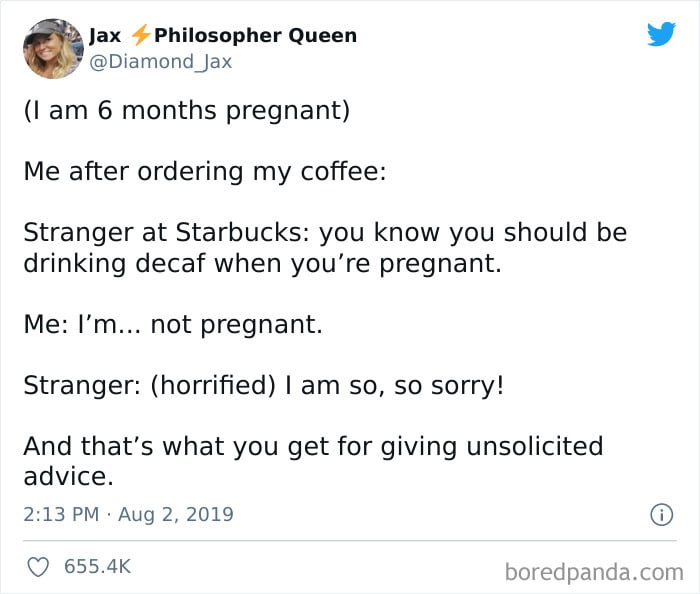Click the Twitter bird logo

[661, 34]
